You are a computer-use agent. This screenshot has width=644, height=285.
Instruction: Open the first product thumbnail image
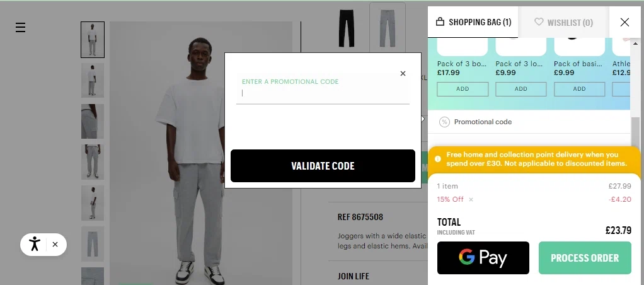tap(93, 40)
